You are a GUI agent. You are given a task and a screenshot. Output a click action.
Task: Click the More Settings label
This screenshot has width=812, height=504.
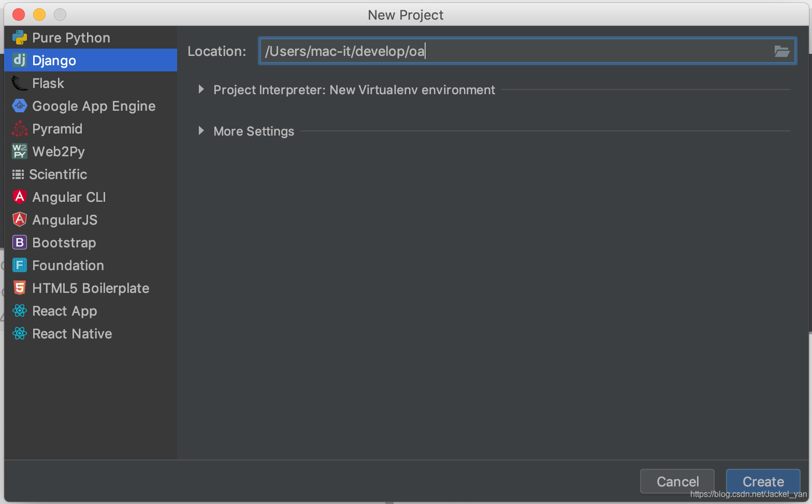254,131
